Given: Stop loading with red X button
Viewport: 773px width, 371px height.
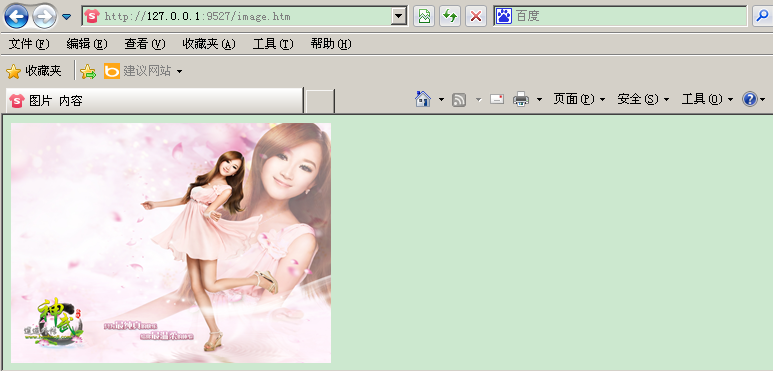Looking at the screenshot, I should [476, 17].
